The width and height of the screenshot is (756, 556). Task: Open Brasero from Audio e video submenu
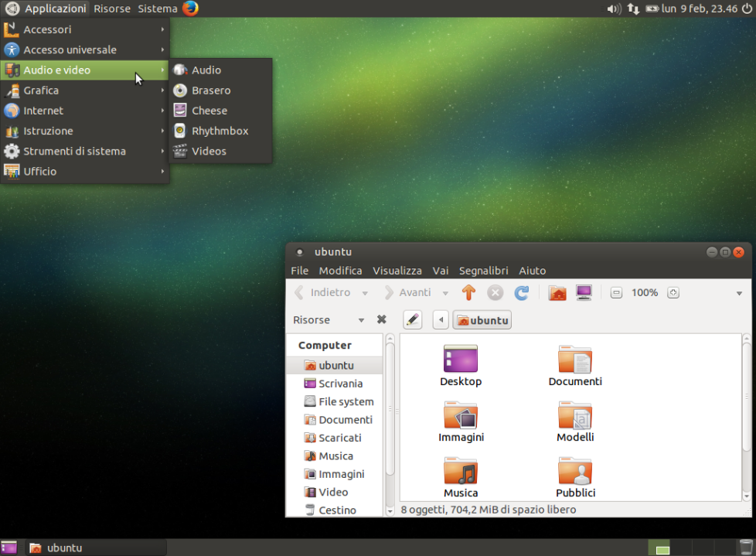pos(211,90)
